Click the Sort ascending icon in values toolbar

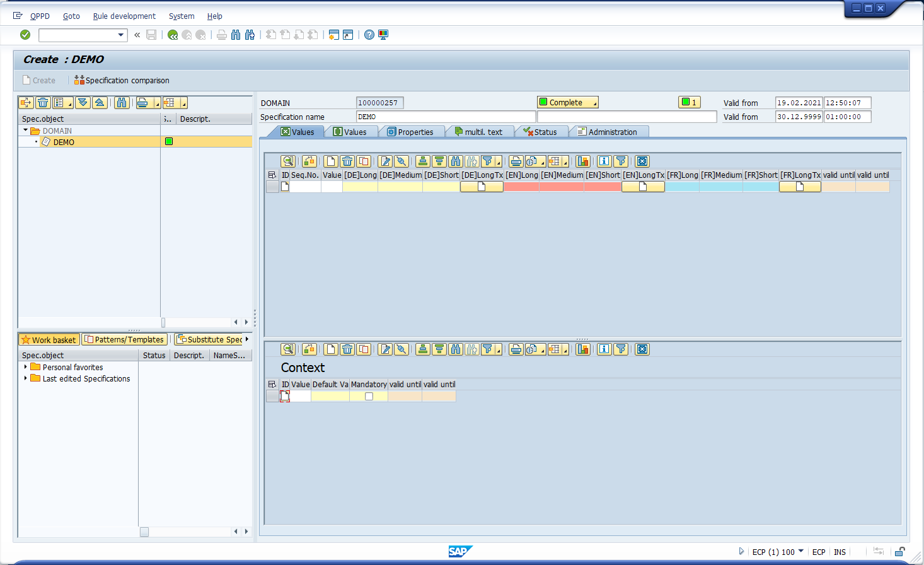pyautogui.click(x=422, y=161)
